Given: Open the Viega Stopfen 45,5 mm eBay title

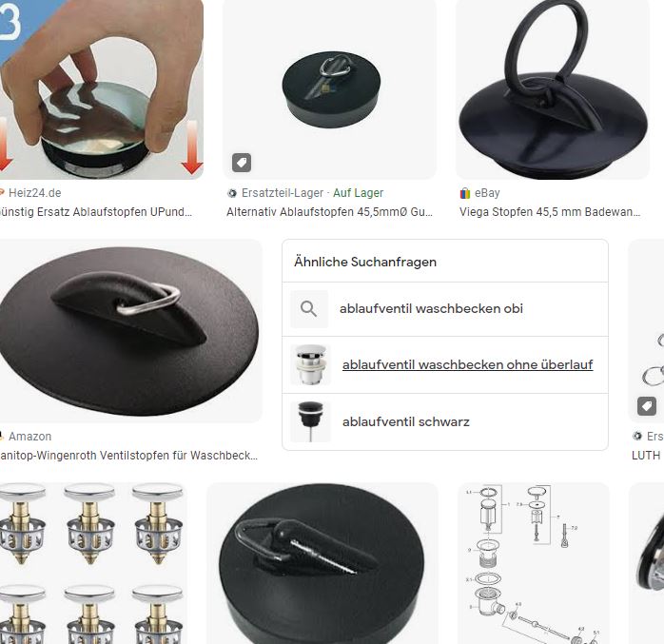Looking at the screenshot, I should [550, 212].
